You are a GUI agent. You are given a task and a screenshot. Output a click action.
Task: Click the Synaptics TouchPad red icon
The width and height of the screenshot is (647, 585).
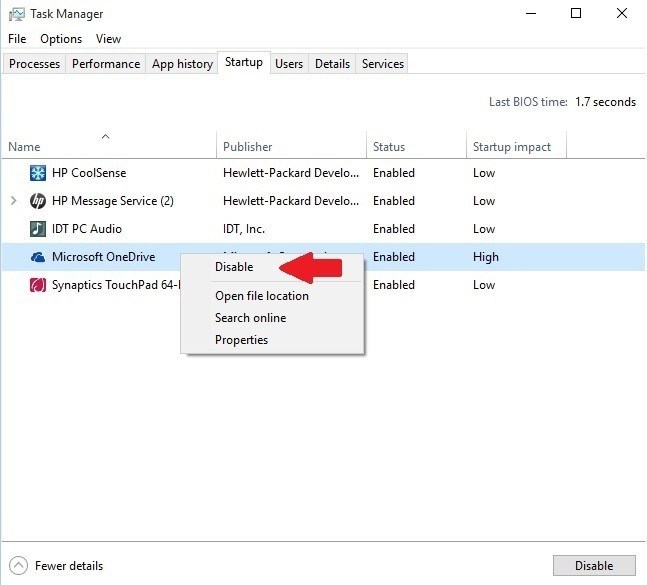(38, 285)
